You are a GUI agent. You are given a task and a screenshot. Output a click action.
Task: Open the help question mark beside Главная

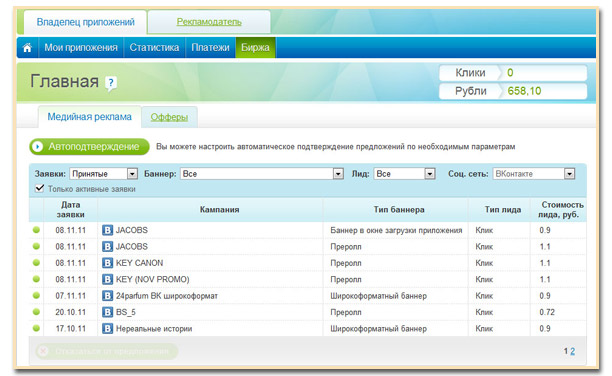(111, 82)
